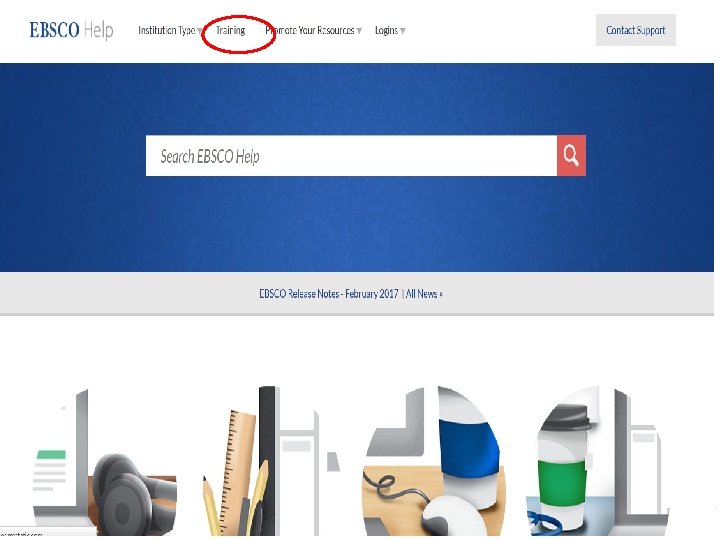Open the Promote Your Resources menu
This screenshot has width=720, height=540.
pos(310,30)
